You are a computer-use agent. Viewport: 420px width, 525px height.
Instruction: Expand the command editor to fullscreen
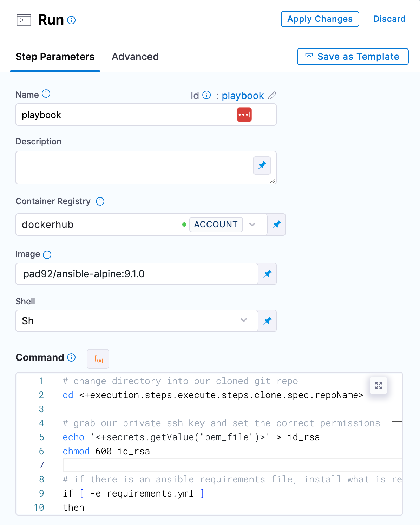[x=379, y=385]
